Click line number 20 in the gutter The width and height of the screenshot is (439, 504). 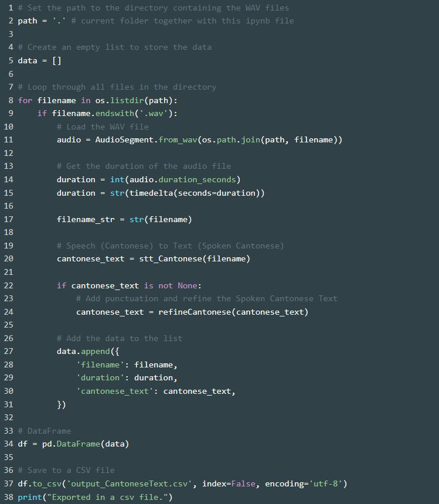(9, 259)
